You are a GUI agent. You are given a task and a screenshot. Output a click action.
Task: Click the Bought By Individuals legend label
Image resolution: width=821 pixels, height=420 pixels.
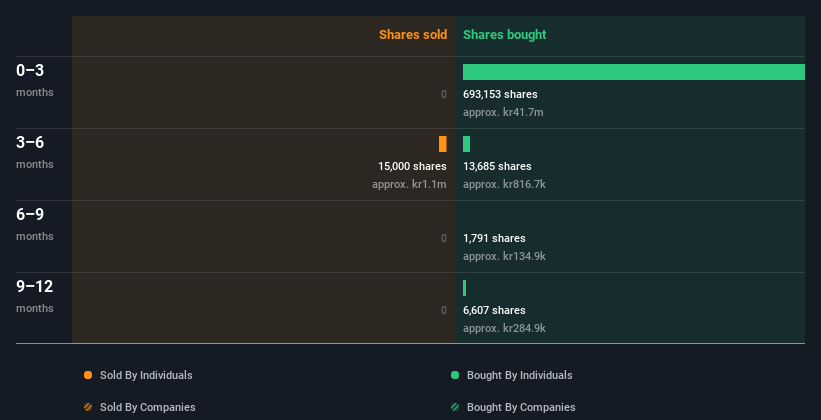pos(519,375)
